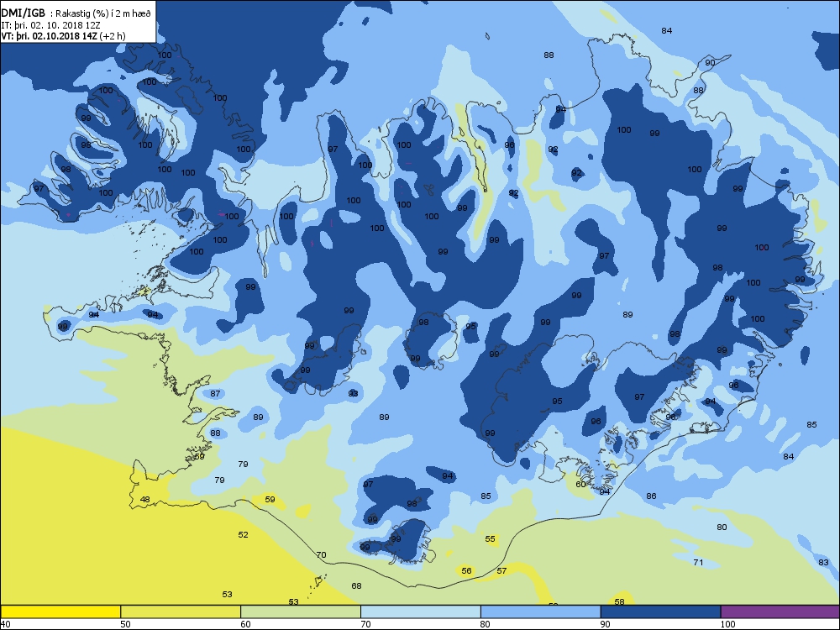Image resolution: width=840 pixels, height=630 pixels.
Task: Select the humidity value 71 on the map
Action: pos(698,563)
